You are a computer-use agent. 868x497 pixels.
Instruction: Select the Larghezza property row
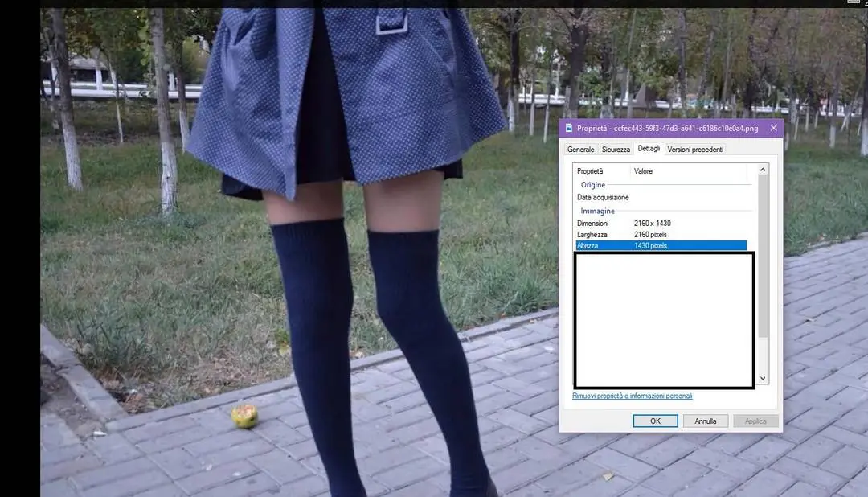[661, 234]
